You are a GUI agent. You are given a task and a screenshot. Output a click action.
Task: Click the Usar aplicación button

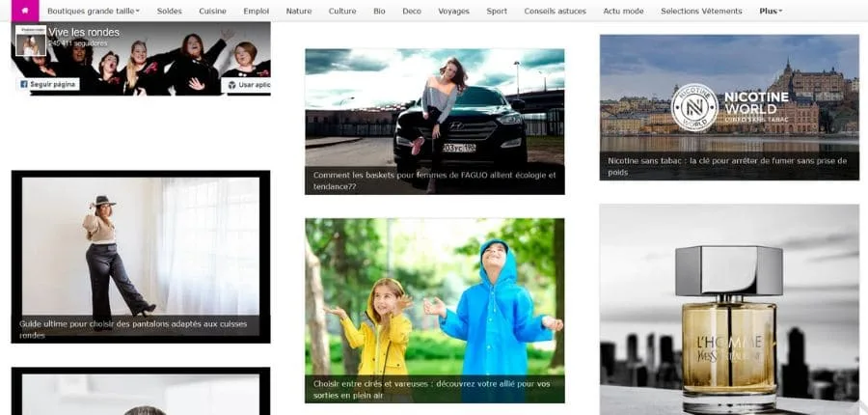[x=247, y=85]
